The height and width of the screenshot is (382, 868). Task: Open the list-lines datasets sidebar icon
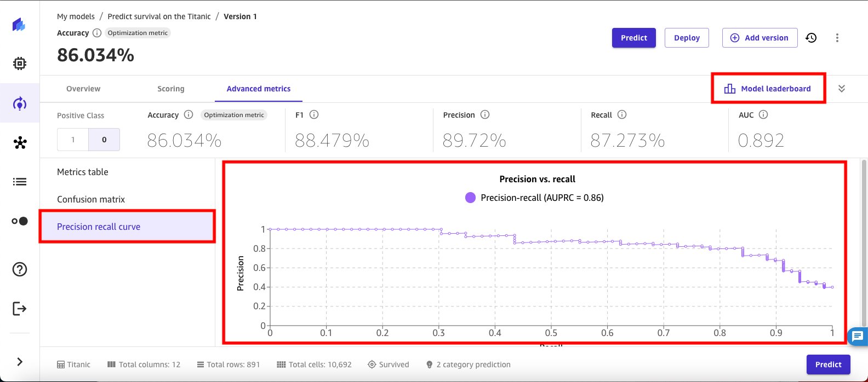tap(20, 182)
